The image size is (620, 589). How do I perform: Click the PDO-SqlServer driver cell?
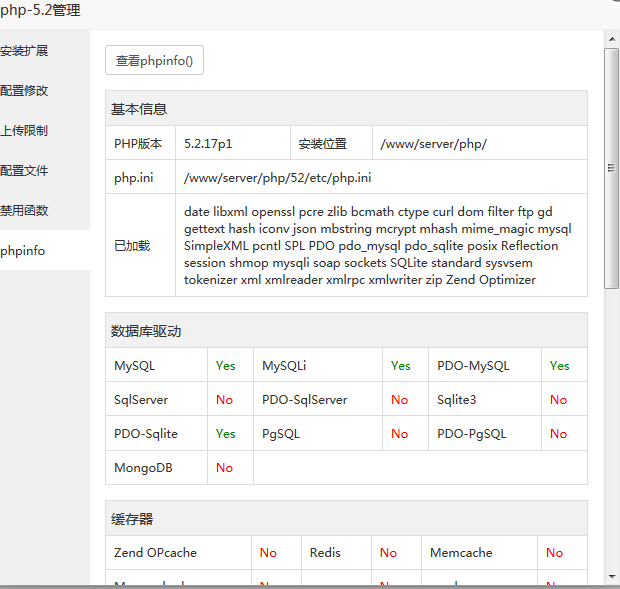tap(318, 399)
